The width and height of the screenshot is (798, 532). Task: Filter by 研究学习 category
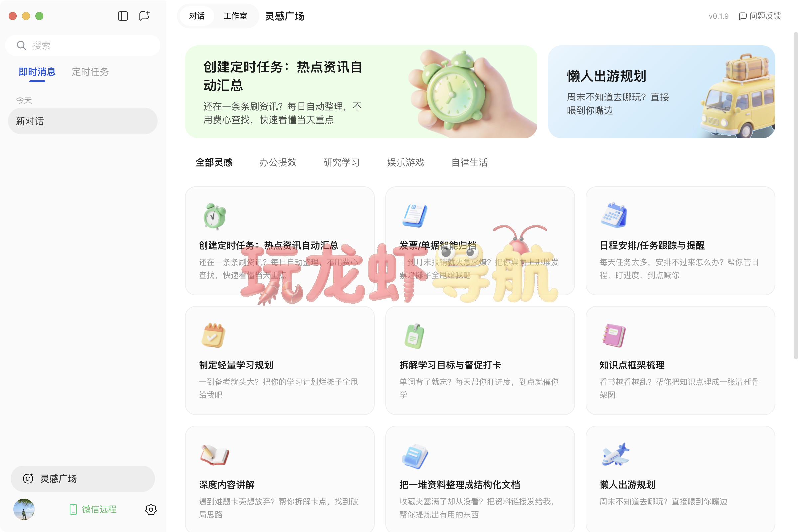(342, 162)
